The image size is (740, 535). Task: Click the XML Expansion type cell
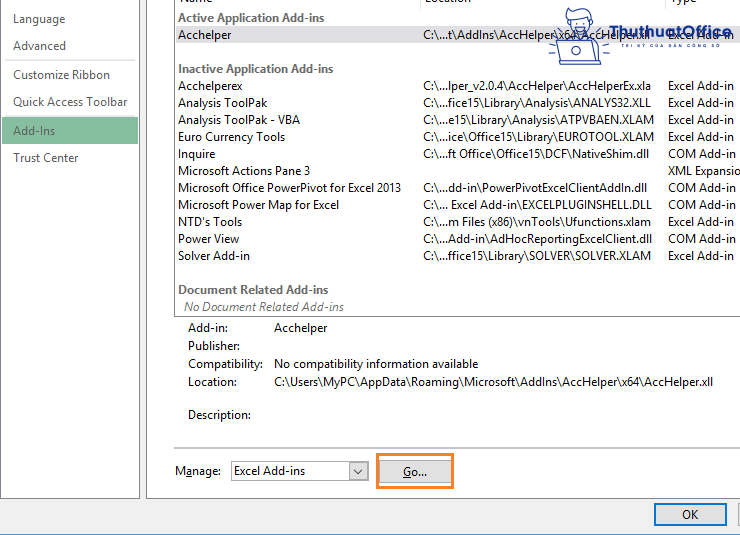(x=704, y=171)
